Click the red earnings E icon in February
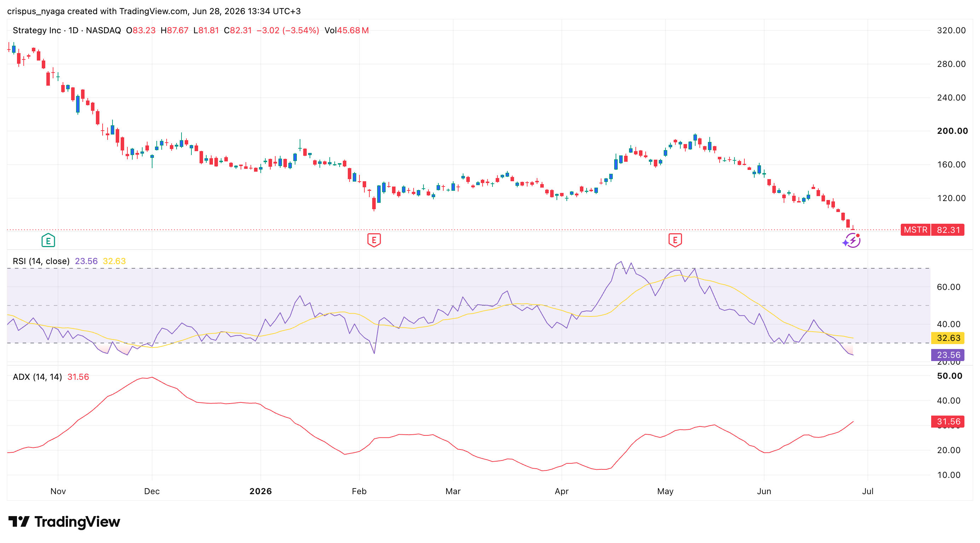The width and height of the screenshot is (980, 543). click(x=374, y=240)
